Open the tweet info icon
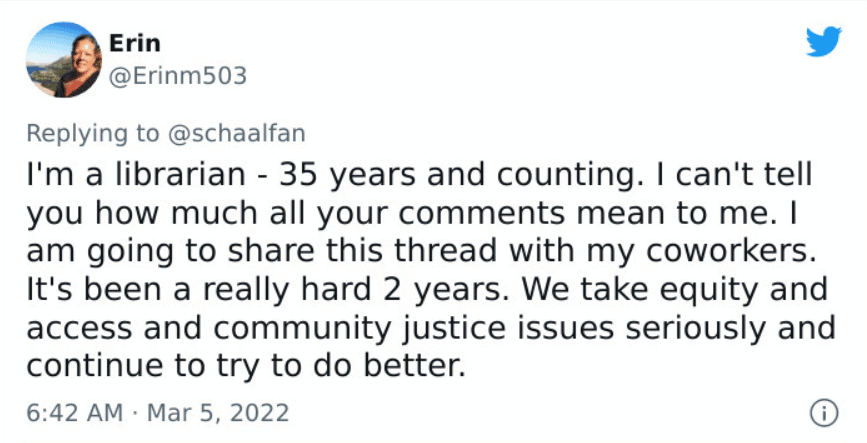 pyautogui.click(x=825, y=412)
